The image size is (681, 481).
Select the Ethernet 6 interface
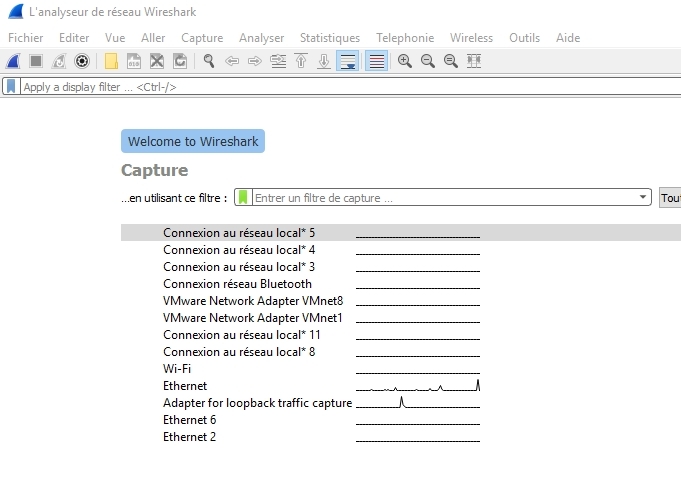(189, 419)
